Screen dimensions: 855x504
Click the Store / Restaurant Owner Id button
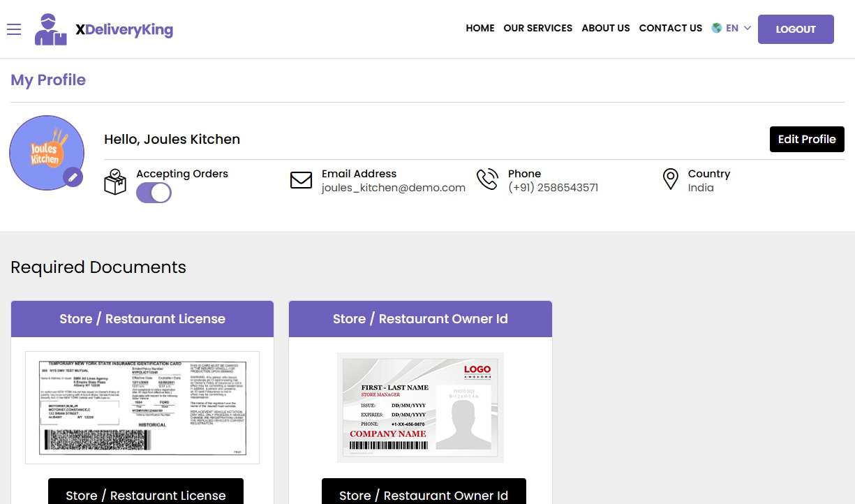coord(424,495)
